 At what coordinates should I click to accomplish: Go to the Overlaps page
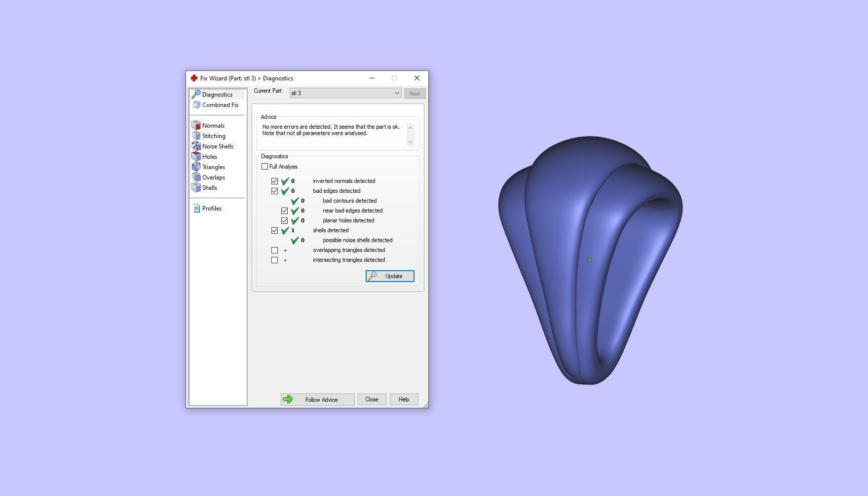point(213,177)
